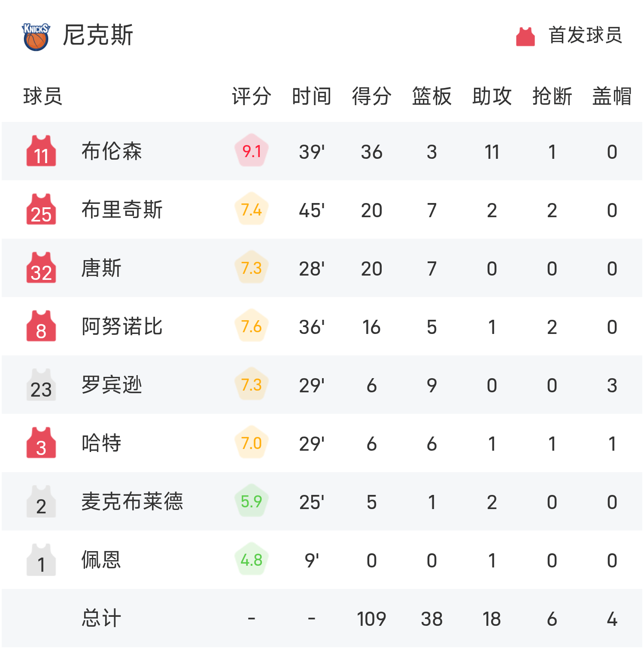Click the 9.1 rating badge

tap(252, 151)
